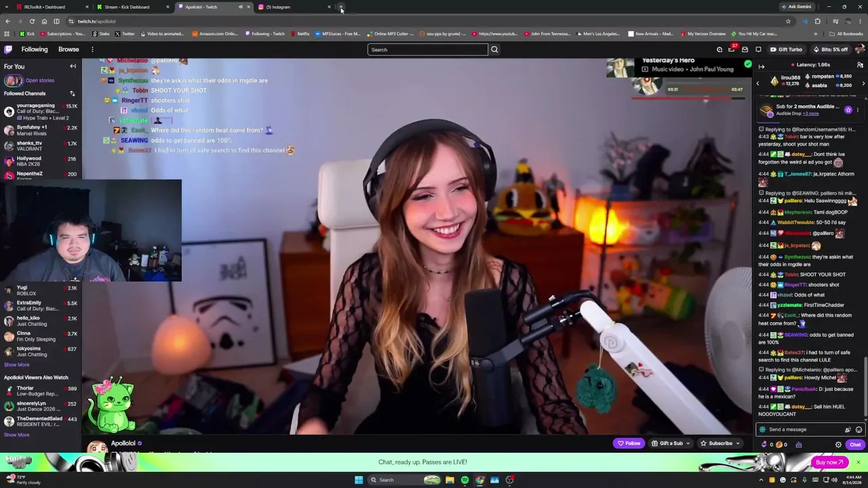Viewport: 868px width, 488px height.
Task: Collapse the For You sidebar
Action: point(73,66)
